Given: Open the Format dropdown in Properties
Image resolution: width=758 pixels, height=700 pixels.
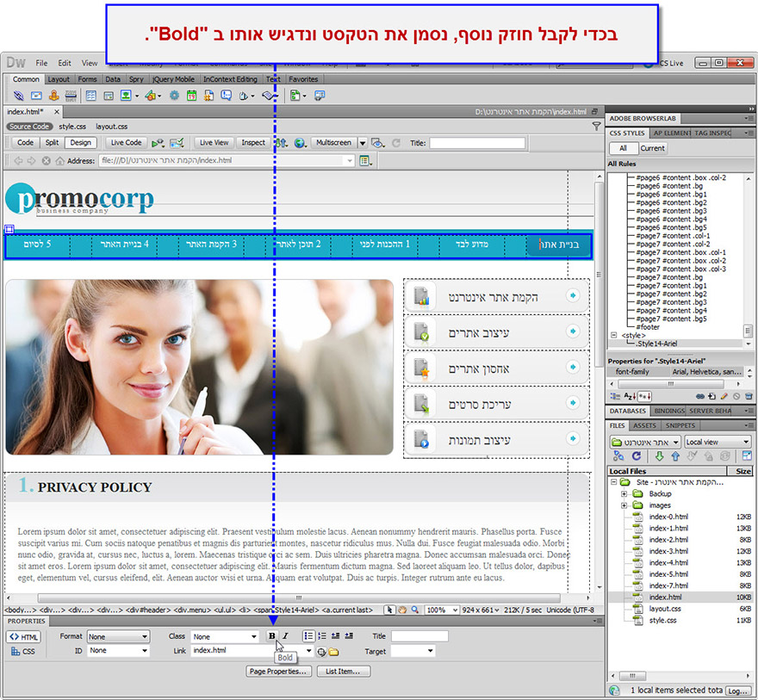Looking at the screenshot, I should click(118, 636).
